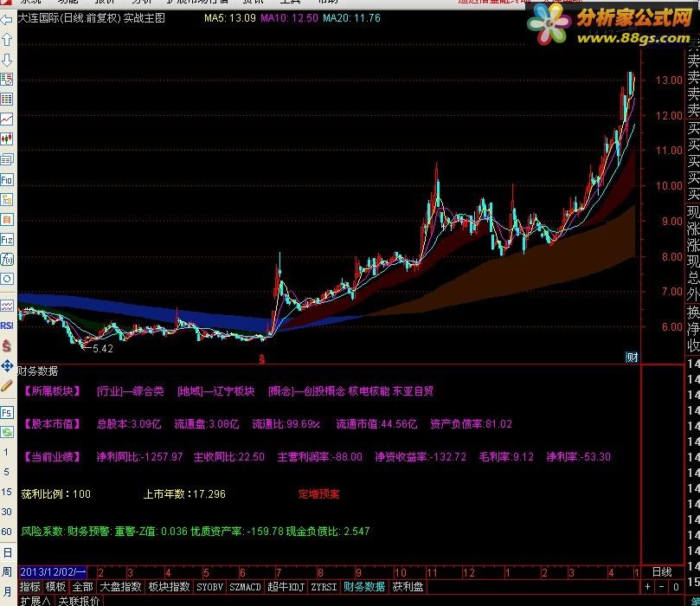Screen dimensions: 700x606
Task: Click the - zoom button at bottom right
Action: point(662,586)
